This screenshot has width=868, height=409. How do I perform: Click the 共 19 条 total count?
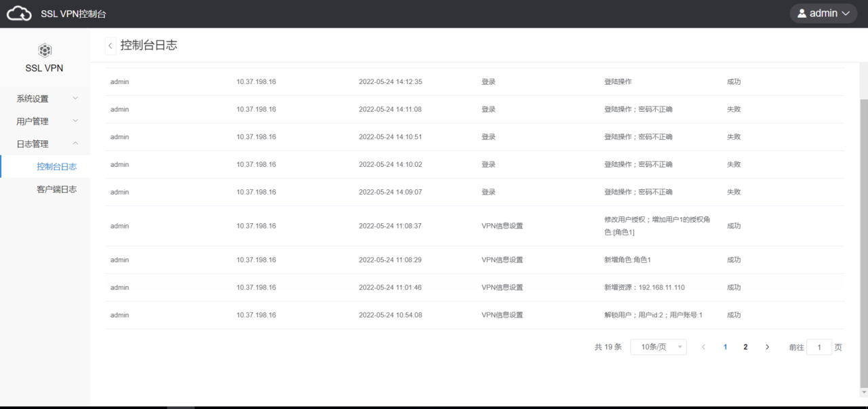point(608,347)
